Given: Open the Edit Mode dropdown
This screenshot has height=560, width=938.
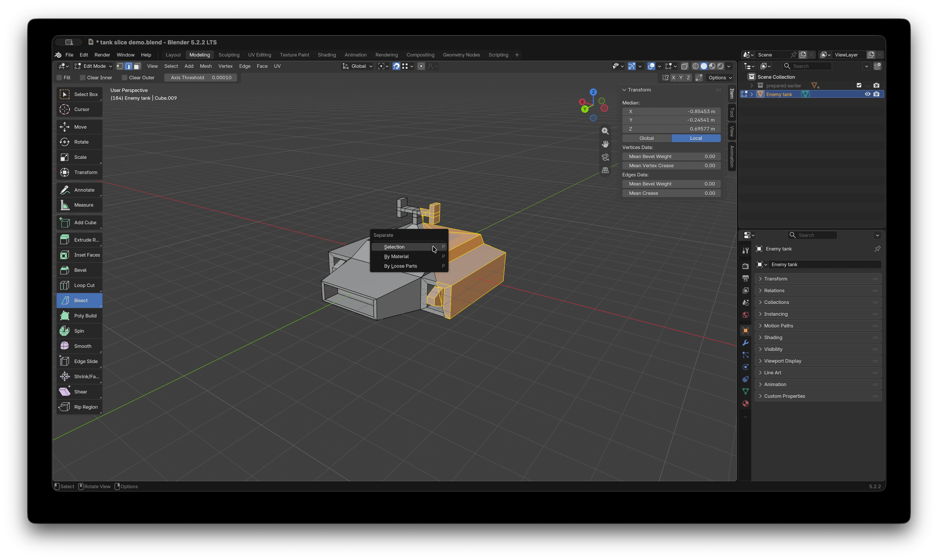Looking at the screenshot, I should coord(93,66).
